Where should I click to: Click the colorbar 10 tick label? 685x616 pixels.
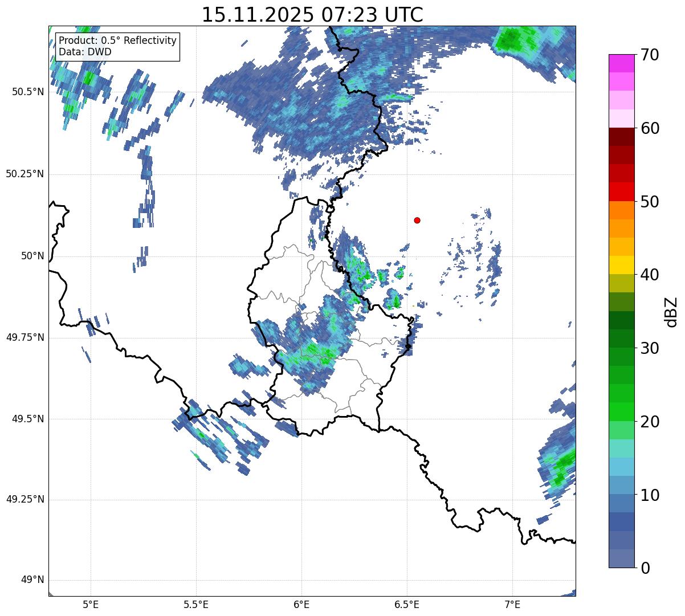point(650,495)
